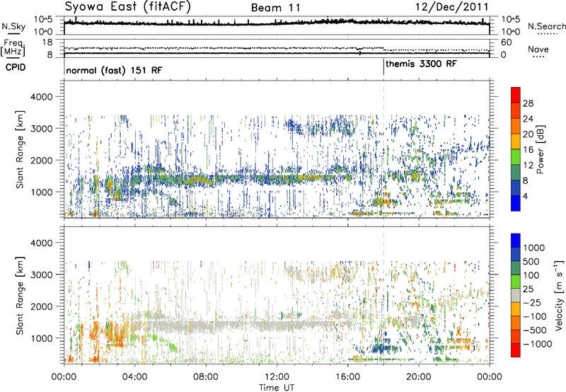Click the 'Nave' legend label
Image resolution: width=566 pixels, height=392 pixels.
point(538,49)
